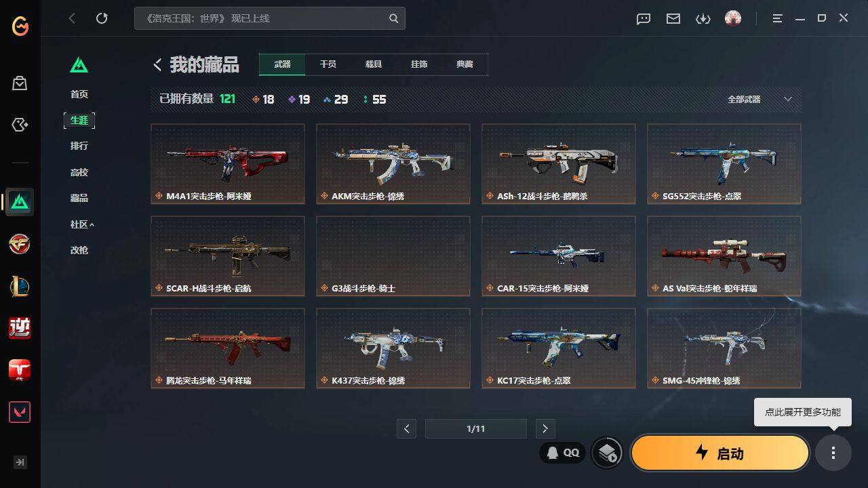
Task: Click the refresh icon in the top bar
Action: [102, 18]
